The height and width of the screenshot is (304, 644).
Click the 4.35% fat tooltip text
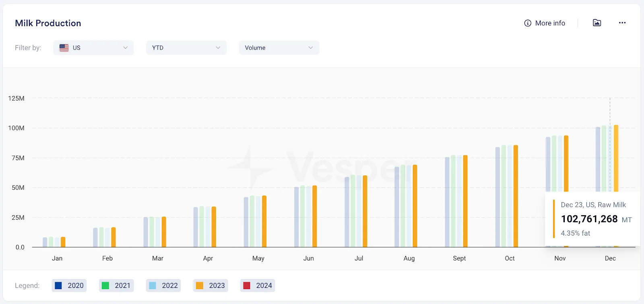(576, 233)
